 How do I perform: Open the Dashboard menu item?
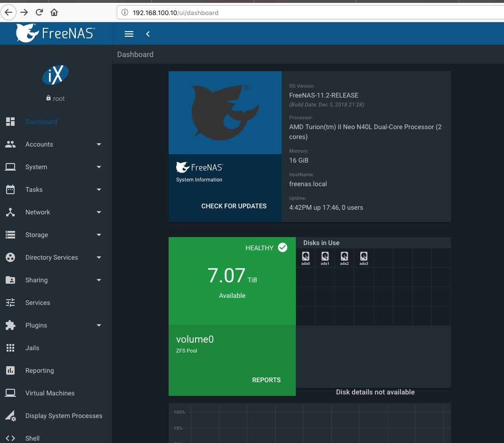pos(41,122)
